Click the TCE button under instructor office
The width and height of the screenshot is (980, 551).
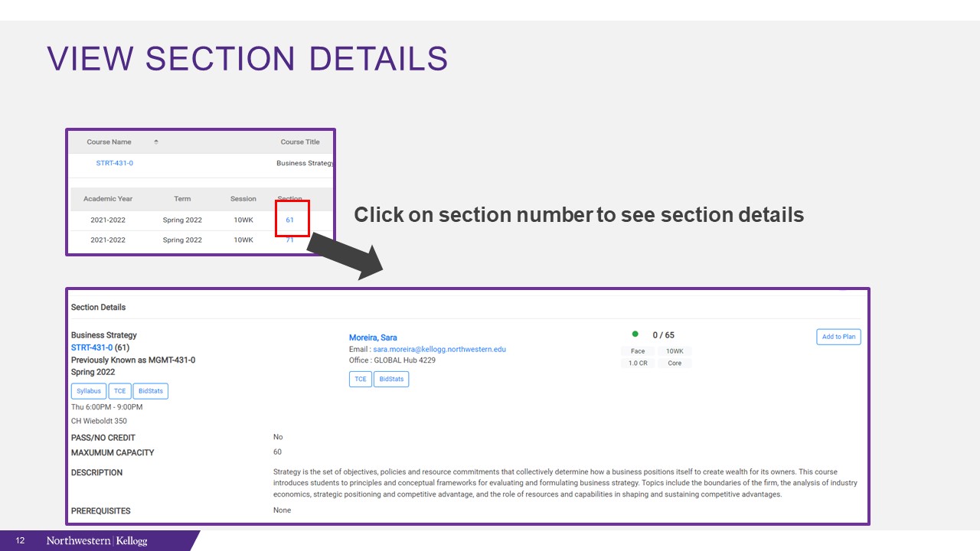click(361, 379)
